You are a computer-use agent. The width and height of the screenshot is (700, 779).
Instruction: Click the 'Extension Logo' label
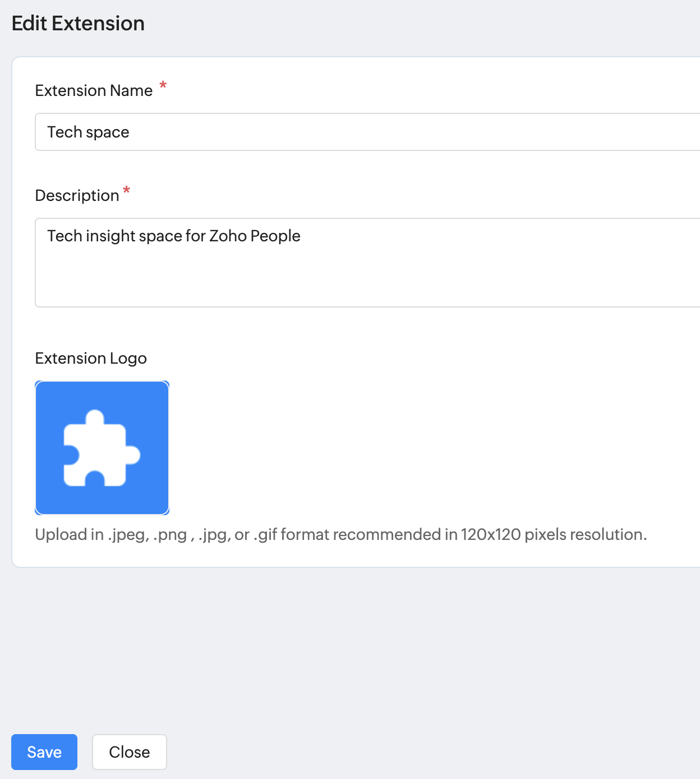pos(91,358)
